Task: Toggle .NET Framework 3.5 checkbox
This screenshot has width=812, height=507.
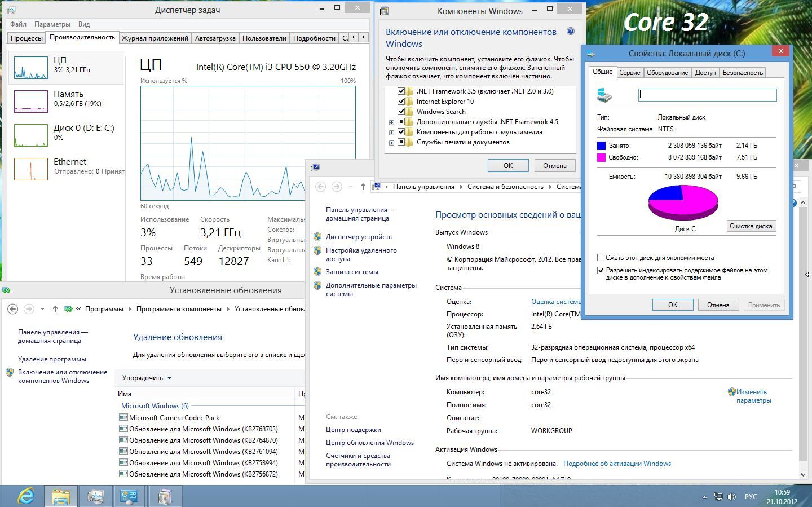Action: coord(401,91)
